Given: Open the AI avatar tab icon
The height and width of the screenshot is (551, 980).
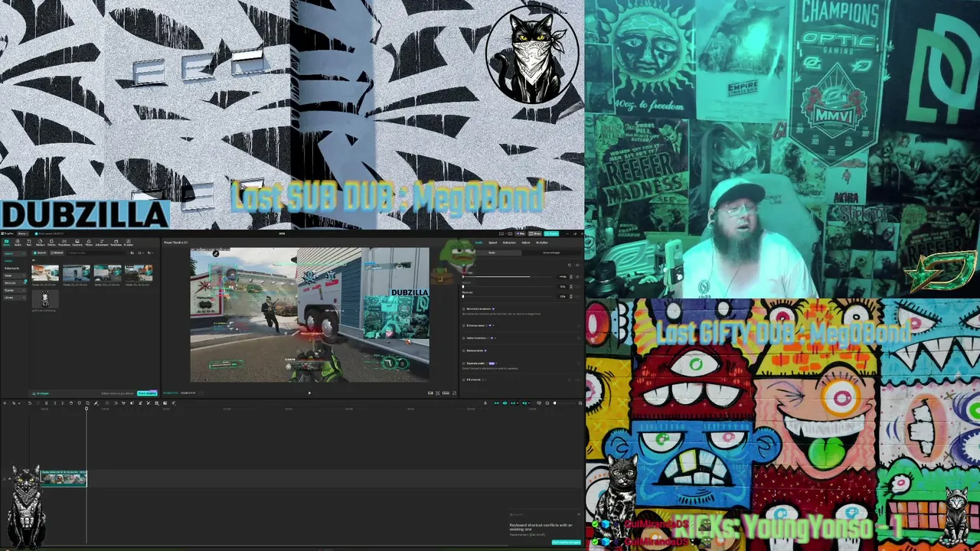Looking at the screenshot, I should (x=129, y=243).
